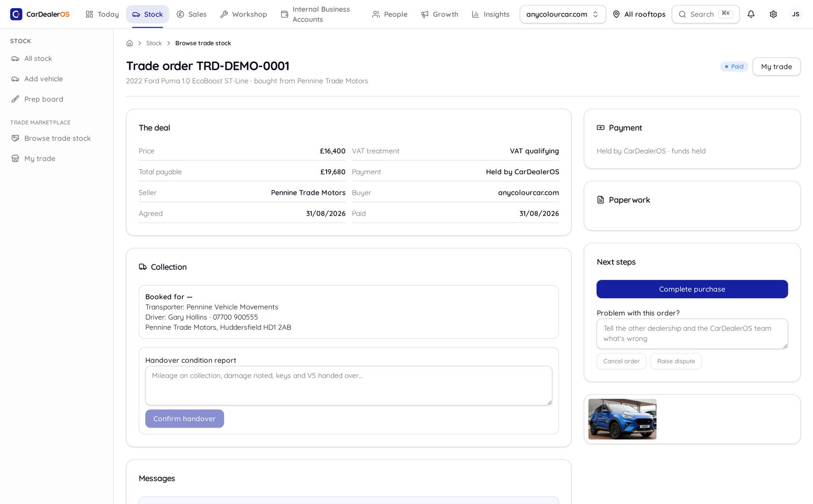Image resolution: width=813 pixels, height=504 pixels.
Task: Click the Browse trade stock handshake icon
Action: 15,138
